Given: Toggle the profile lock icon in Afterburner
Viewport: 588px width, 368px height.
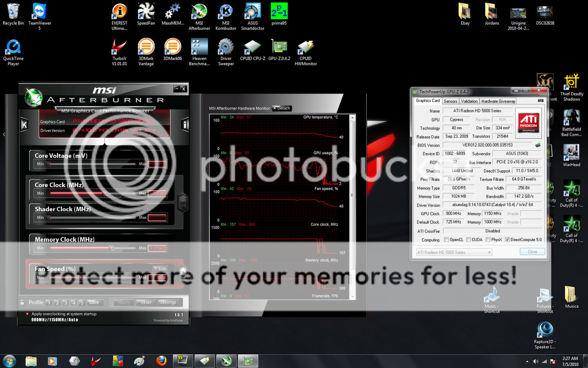Looking at the screenshot, I should point(22,302).
